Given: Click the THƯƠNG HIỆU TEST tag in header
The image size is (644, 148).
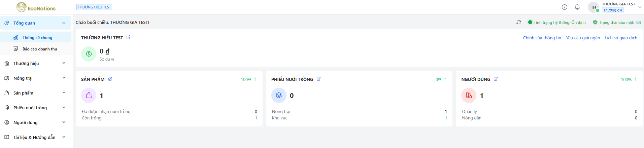Looking at the screenshot, I should point(94,7).
